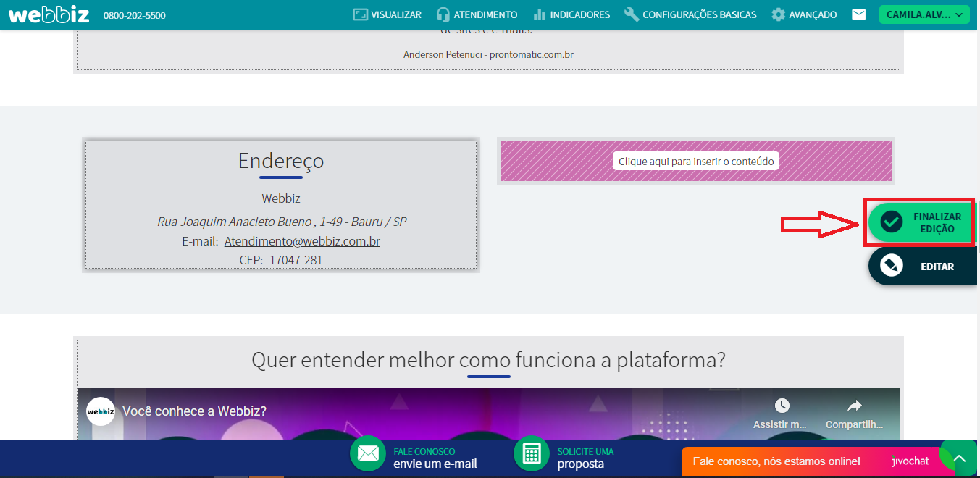Click the Compartilhar share arrow on video
The height and width of the screenshot is (478, 980).
pyautogui.click(x=854, y=406)
